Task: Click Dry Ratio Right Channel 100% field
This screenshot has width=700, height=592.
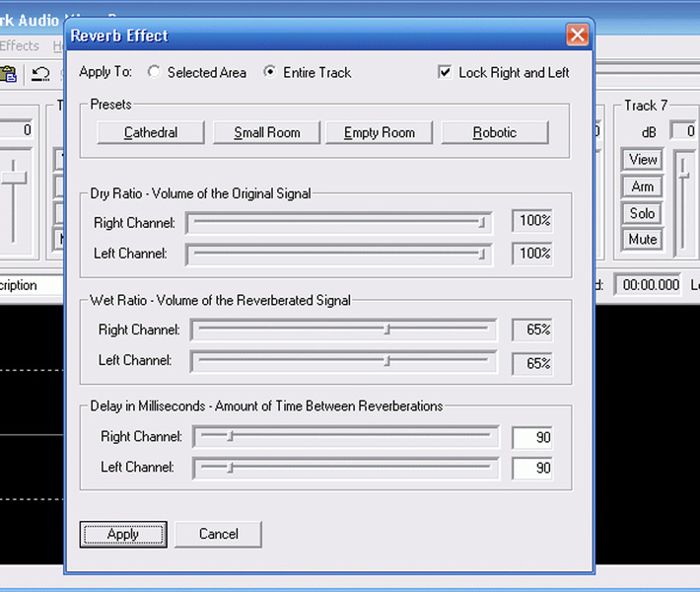Action: click(532, 220)
